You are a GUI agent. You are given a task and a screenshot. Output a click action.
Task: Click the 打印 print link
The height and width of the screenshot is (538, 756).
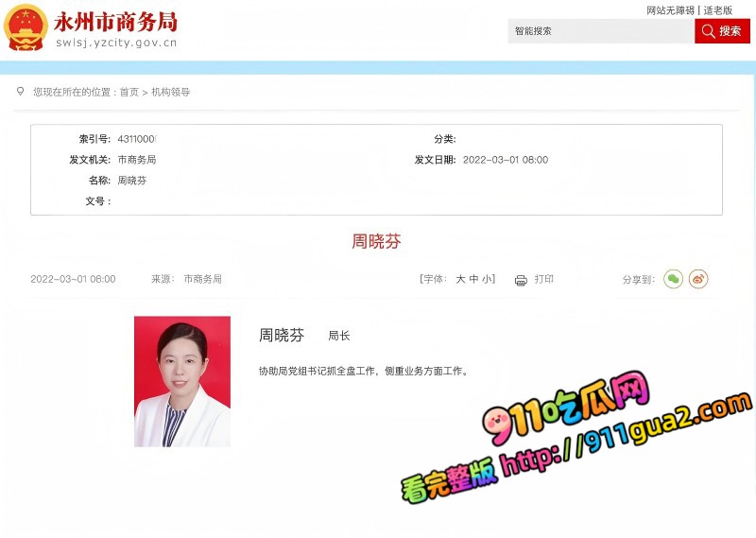[544, 279]
